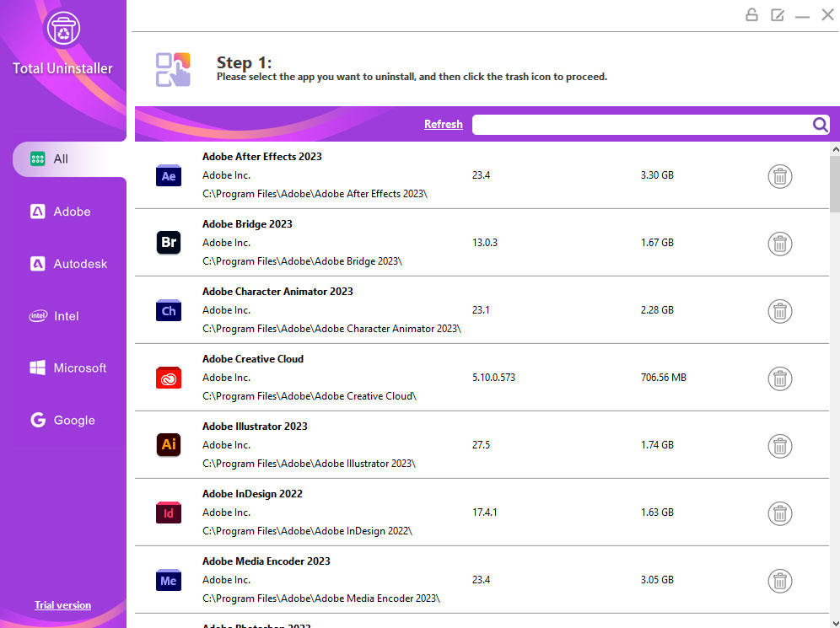
Task: Click the green grid icon beside All
Action: 37,158
